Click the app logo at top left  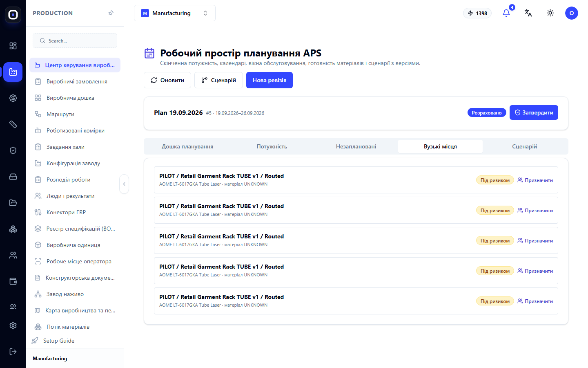tap(13, 15)
